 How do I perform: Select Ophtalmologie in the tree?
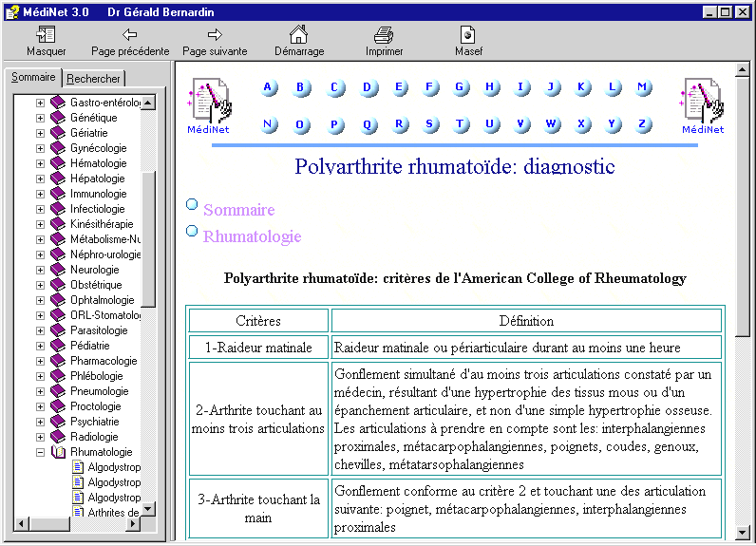(103, 300)
